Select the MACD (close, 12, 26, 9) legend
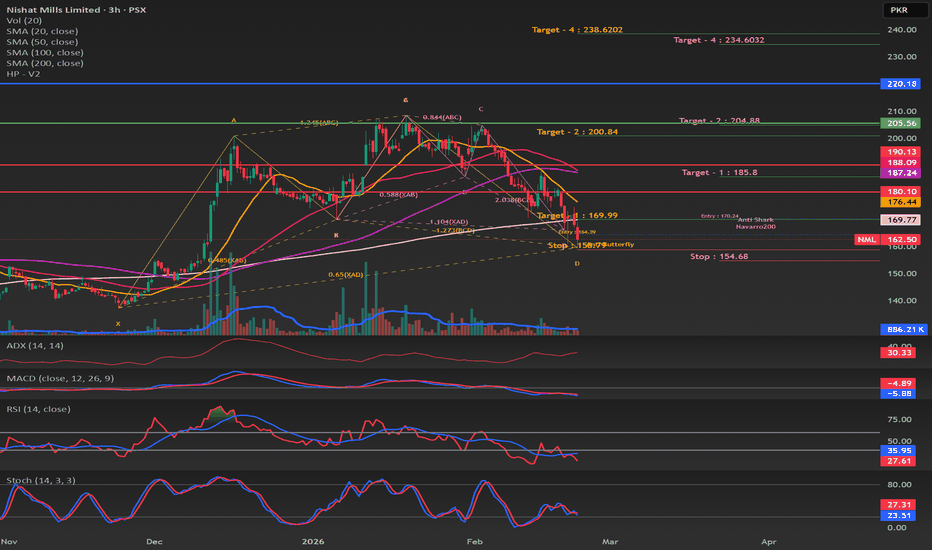 (x=60, y=378)
